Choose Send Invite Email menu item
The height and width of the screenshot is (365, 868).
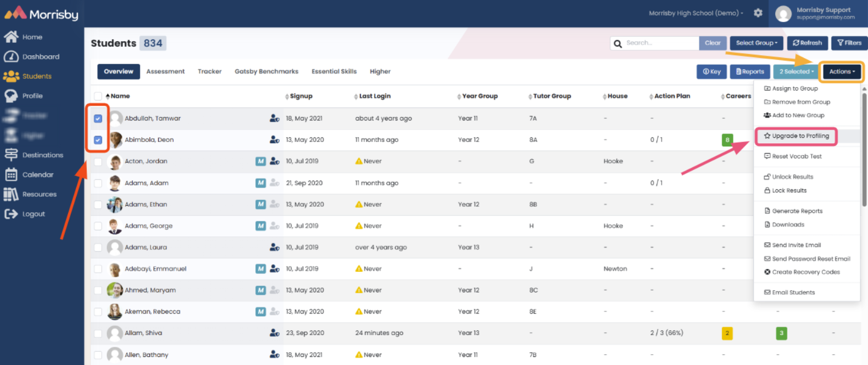792,245
